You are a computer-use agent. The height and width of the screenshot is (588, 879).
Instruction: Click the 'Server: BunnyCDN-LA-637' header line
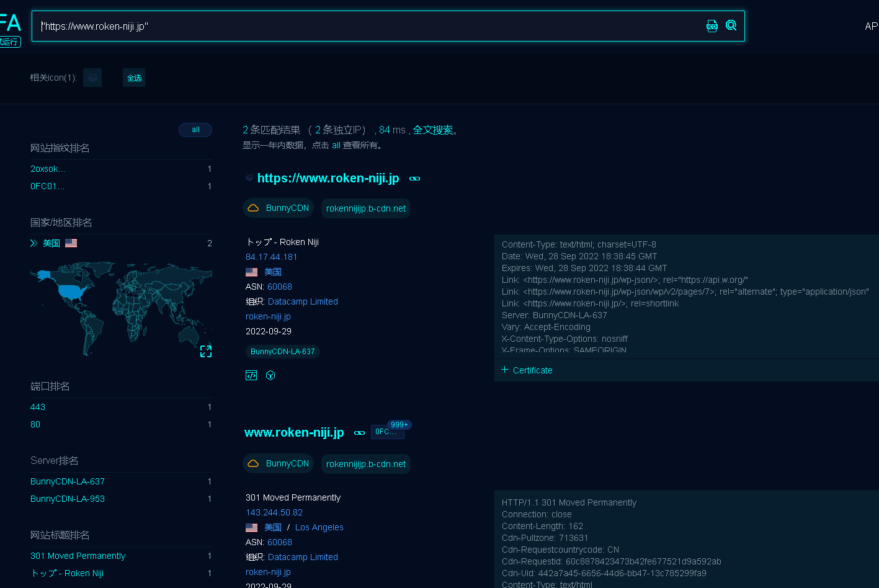[x=555, y=315]
